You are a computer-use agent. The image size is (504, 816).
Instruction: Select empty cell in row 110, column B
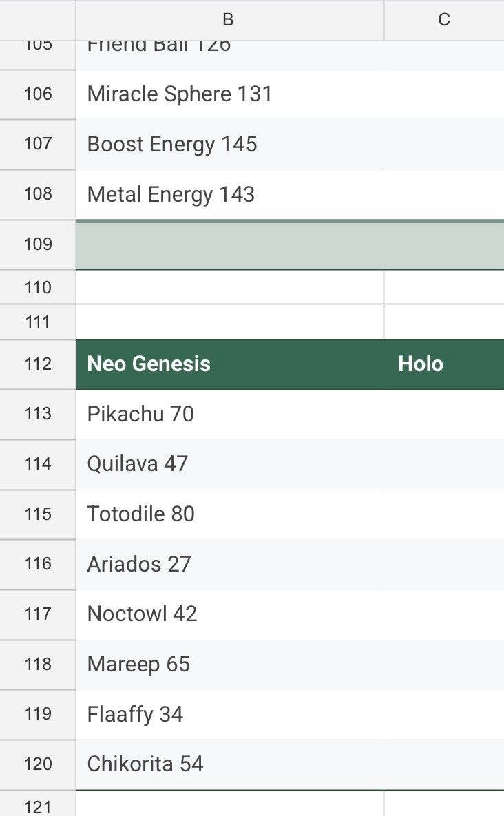coord(229,287)
